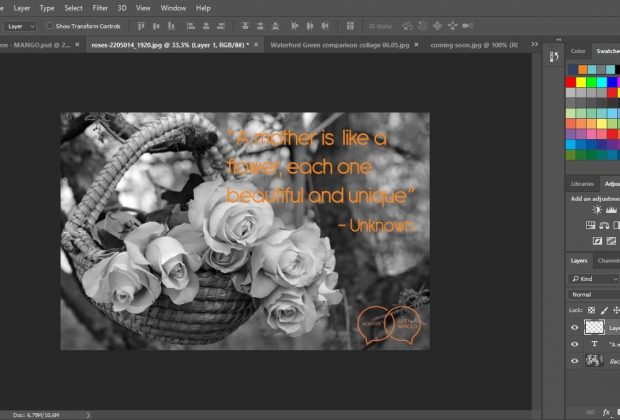Open the Filter menu
Viewport: 620px width, 420px height.
click(x=100, y=8)
